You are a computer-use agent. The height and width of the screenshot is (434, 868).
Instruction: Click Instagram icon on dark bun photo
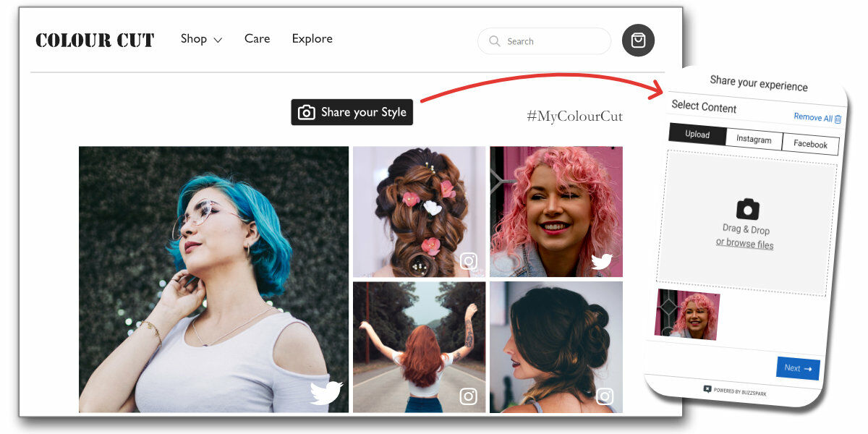tap(605, 396)
